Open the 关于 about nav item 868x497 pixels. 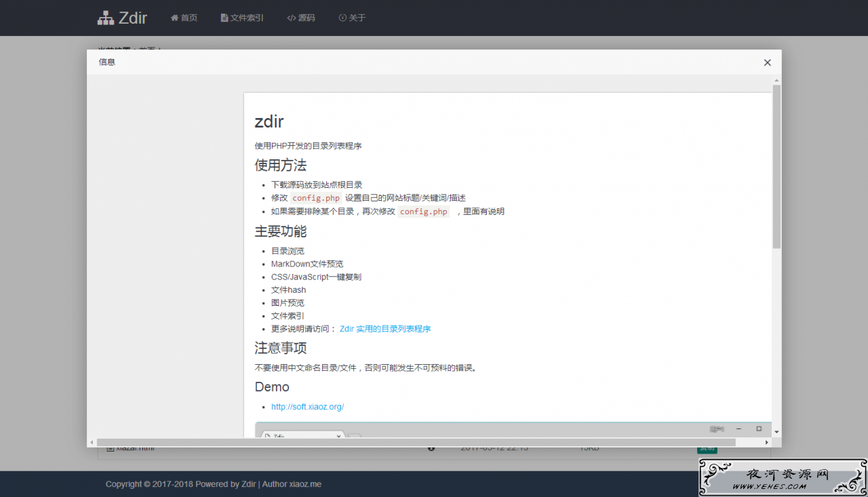352,18
